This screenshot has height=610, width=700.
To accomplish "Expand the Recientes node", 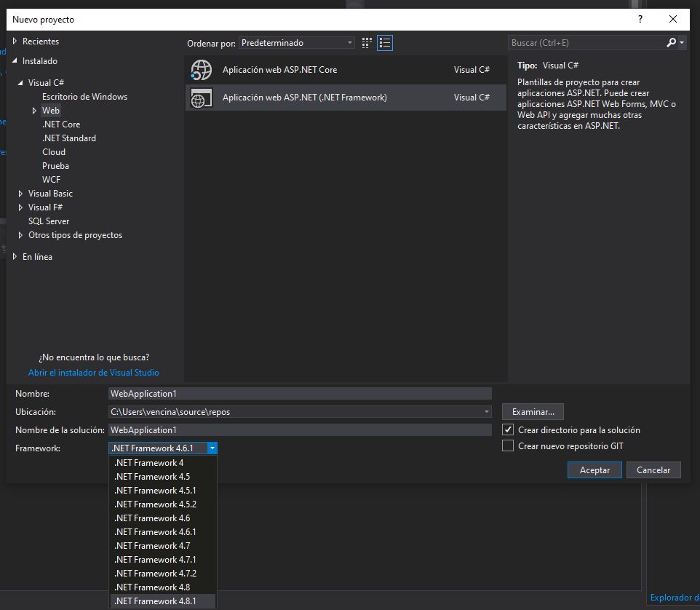I will click(x=15, y=41).
